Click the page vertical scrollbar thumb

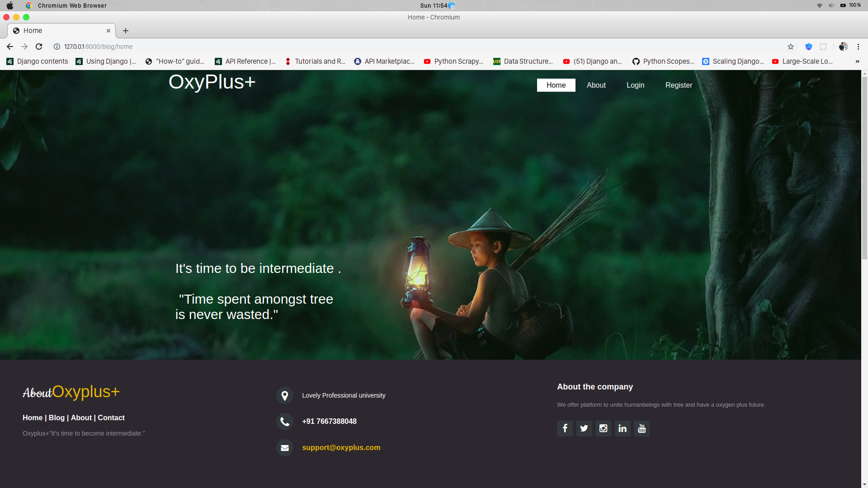coord(864,167)
